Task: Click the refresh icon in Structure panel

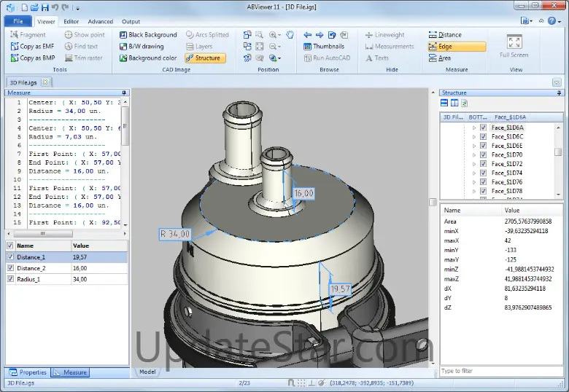Action: click(464, 103)
